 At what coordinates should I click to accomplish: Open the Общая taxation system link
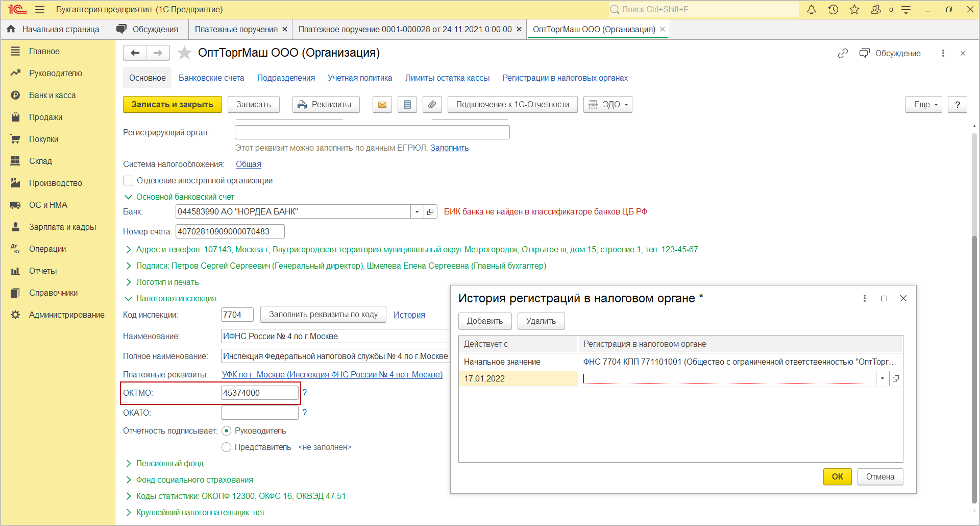pyautogui.click(x=249, y=164)
